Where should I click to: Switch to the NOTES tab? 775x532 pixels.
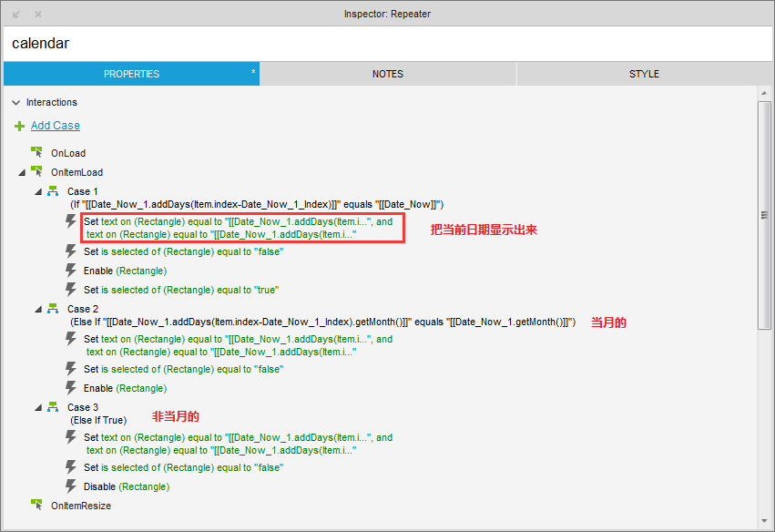tap(388, 74)
